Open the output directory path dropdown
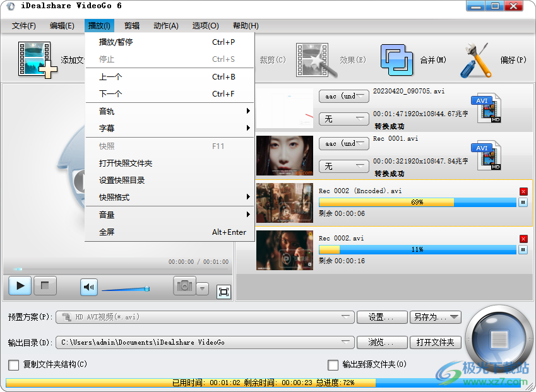 (205, 342)
